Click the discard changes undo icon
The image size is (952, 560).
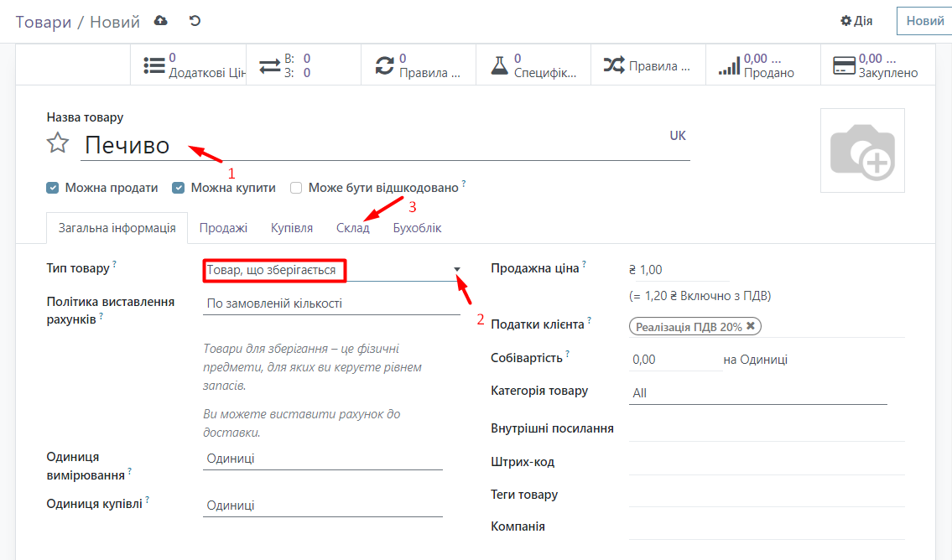[x=195, y=21]
